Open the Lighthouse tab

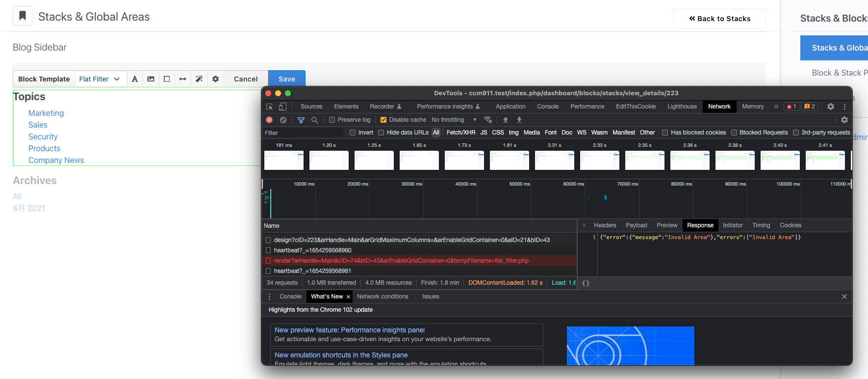[x=682, y=107]
